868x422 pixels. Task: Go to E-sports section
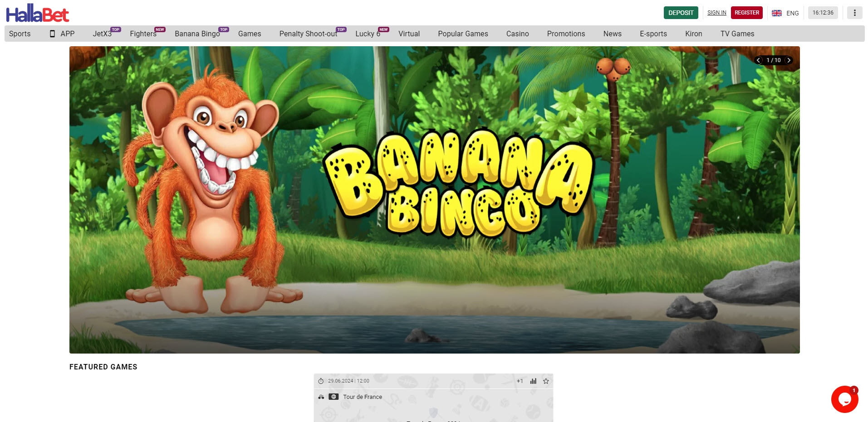click(x=653, y=34)
